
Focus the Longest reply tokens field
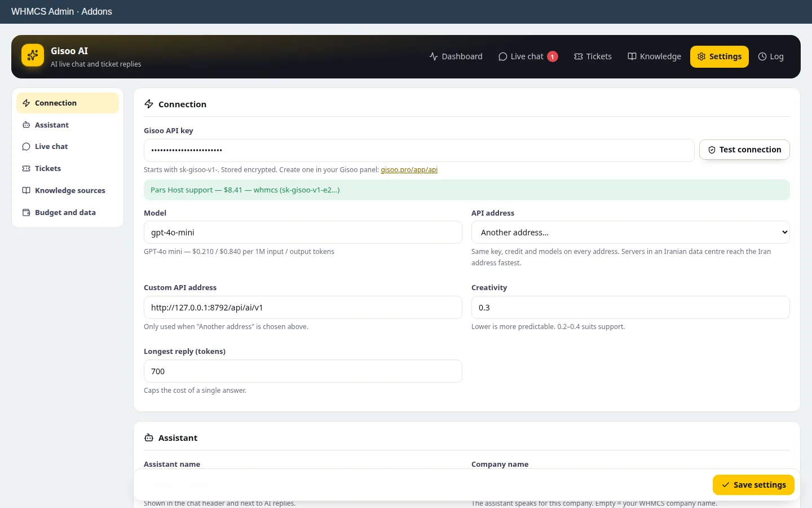(x=303, y=371)
